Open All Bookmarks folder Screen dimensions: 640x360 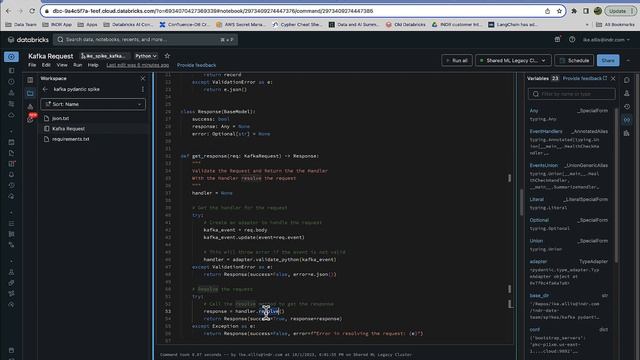pyautogui.click(x=616, y=24)
